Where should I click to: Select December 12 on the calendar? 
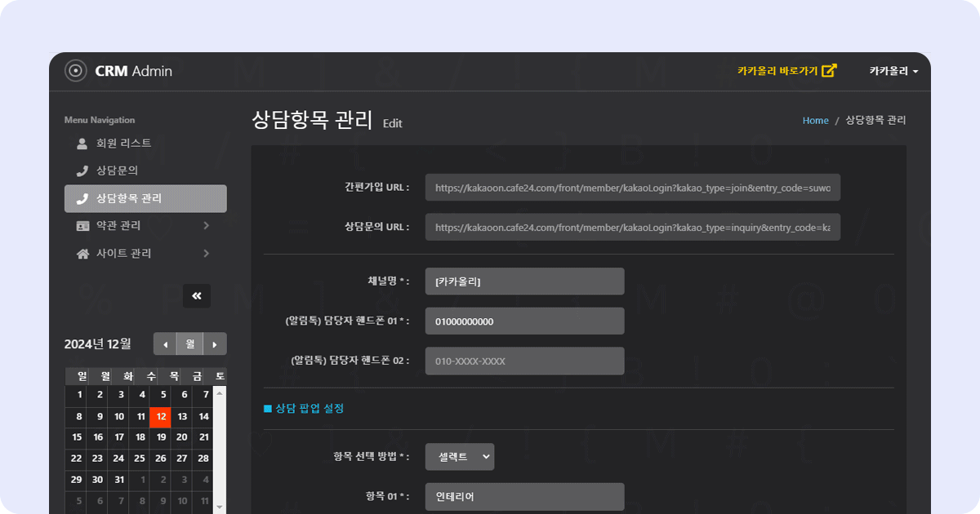coord(161,417)
